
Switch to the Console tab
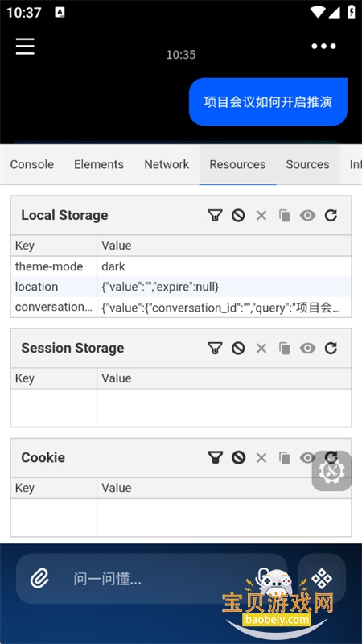[x=32, y=164]
